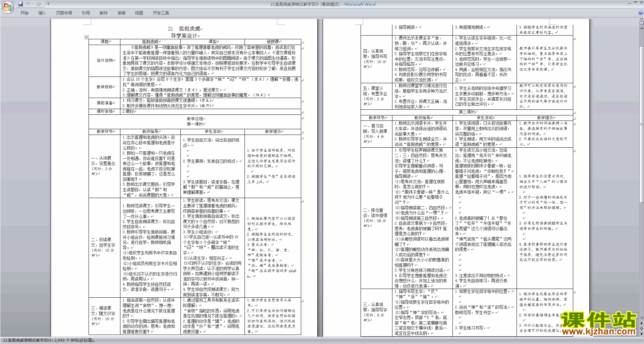Click the 教师指导 column header on page one
Image resolution: width=644 pixels, height=344 pixels.
tap(150, 132)
